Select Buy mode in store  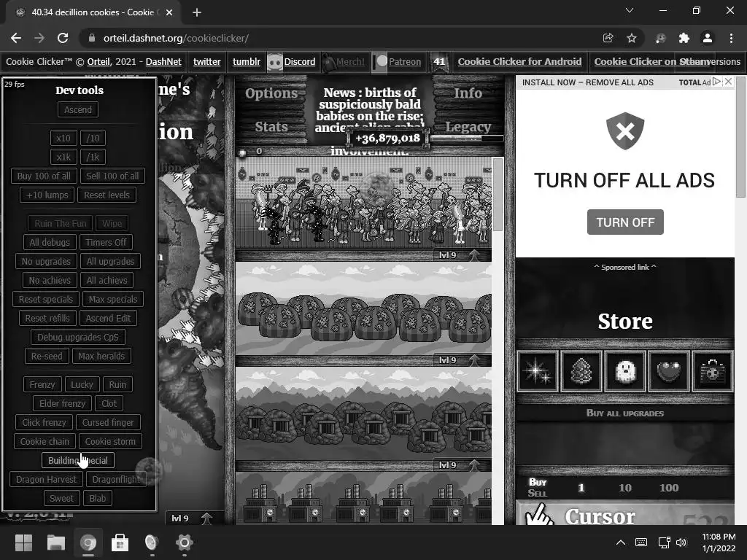(x=538, y=482)
